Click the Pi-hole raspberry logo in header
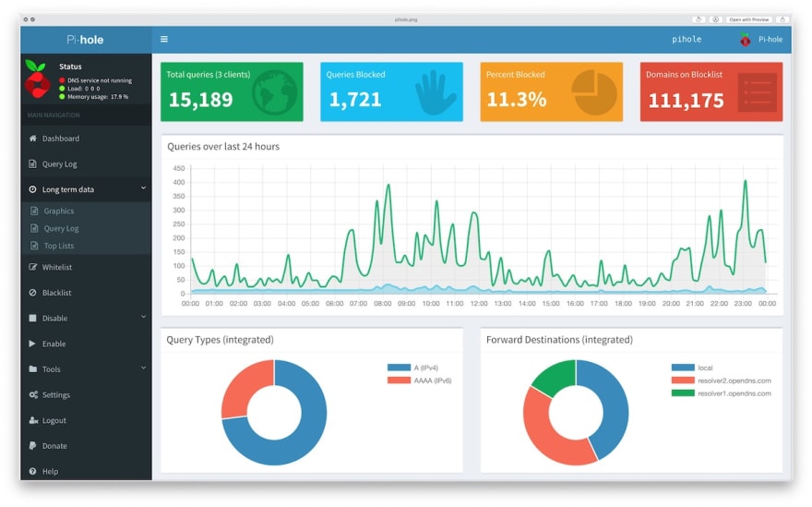The width and height of the screenshot is (812, 507). click(x=745, y=40)
